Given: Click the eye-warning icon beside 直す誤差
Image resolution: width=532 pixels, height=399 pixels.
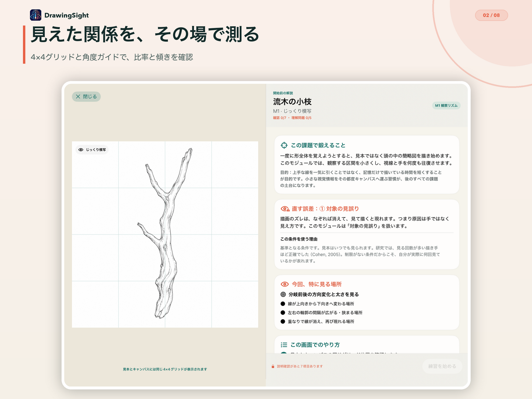Looking at the screenshot, I should click(285, 209).
